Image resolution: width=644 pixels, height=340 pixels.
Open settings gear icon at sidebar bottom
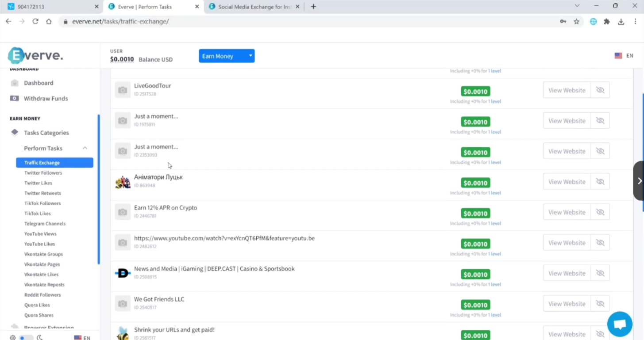coord(12,337)
